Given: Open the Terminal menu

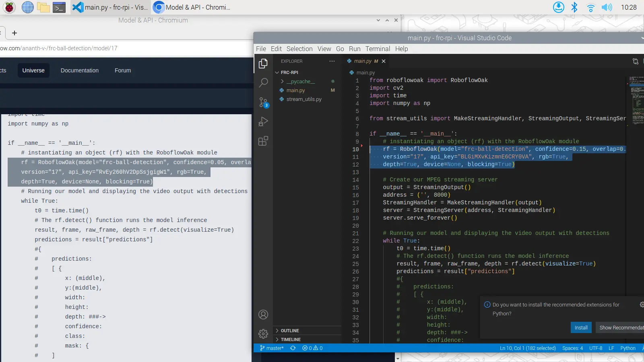Looking at the screenshot, I should (378, 49).
